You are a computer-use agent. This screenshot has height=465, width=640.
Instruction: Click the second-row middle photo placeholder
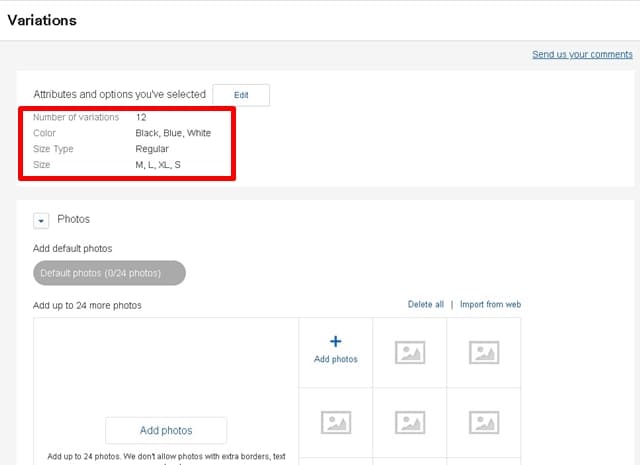point(410,423)
